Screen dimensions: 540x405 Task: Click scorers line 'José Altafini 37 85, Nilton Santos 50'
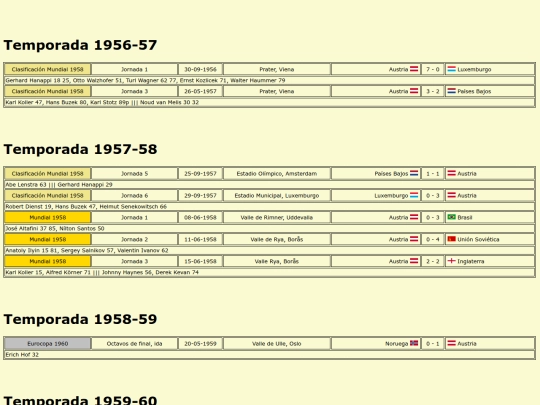point(270,228)
